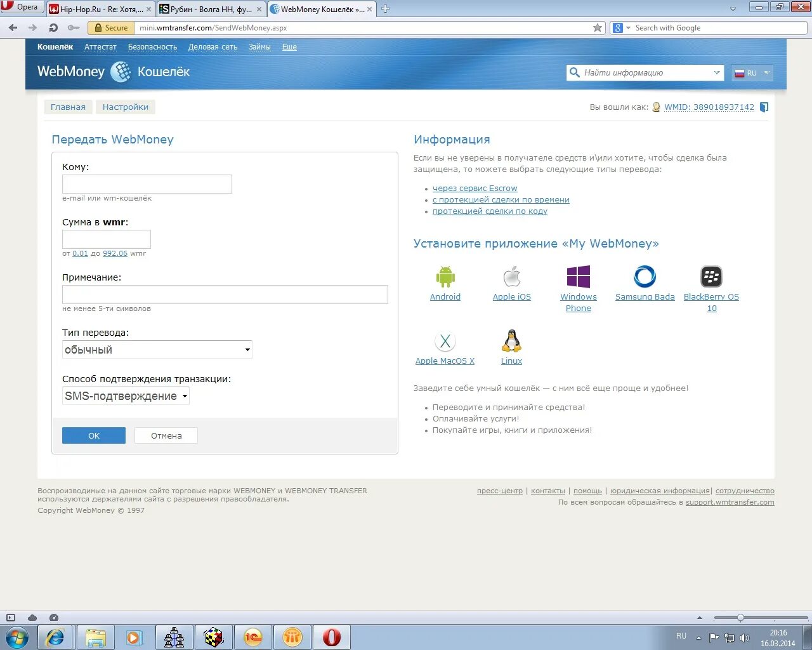Click the Opera zoom slider handle

coord(740,618)
